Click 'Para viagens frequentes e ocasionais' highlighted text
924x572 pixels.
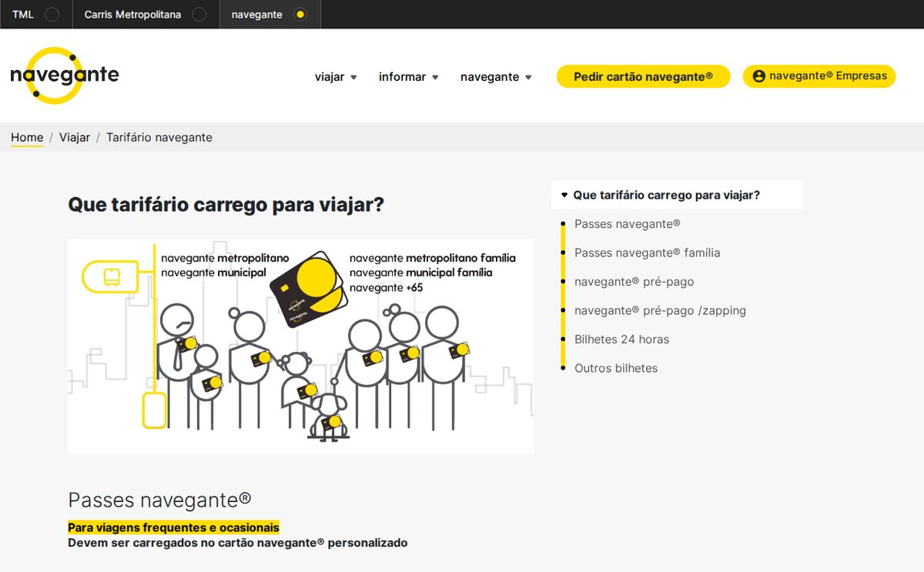pyautogui.click(x=173, y=527)
